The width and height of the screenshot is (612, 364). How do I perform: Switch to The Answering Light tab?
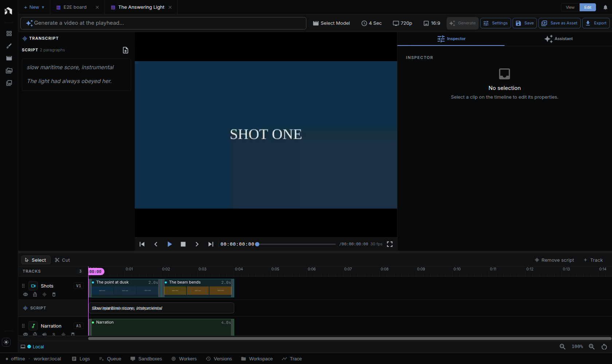coord(141,7)
